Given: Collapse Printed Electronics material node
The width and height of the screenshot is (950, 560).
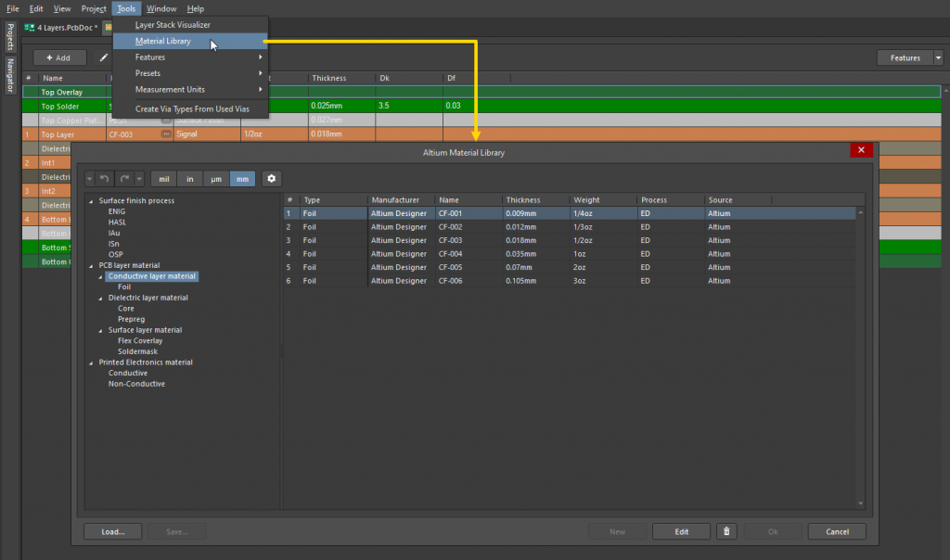Looking at the screenshot, I should pos(92,363).
